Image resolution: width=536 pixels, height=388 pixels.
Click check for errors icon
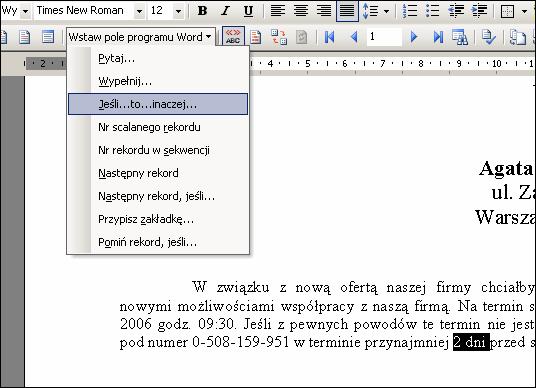pos(489,37)
